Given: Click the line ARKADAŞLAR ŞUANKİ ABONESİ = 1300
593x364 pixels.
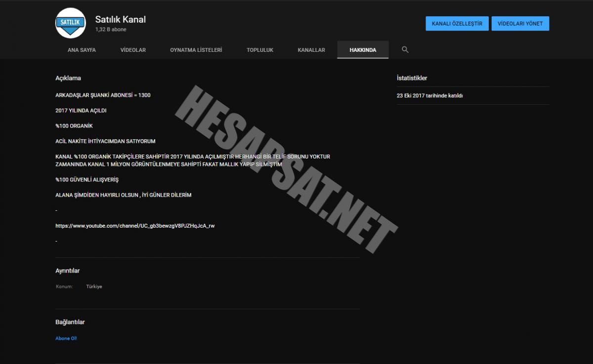Looking at the screenshot, I should point(103,95).
